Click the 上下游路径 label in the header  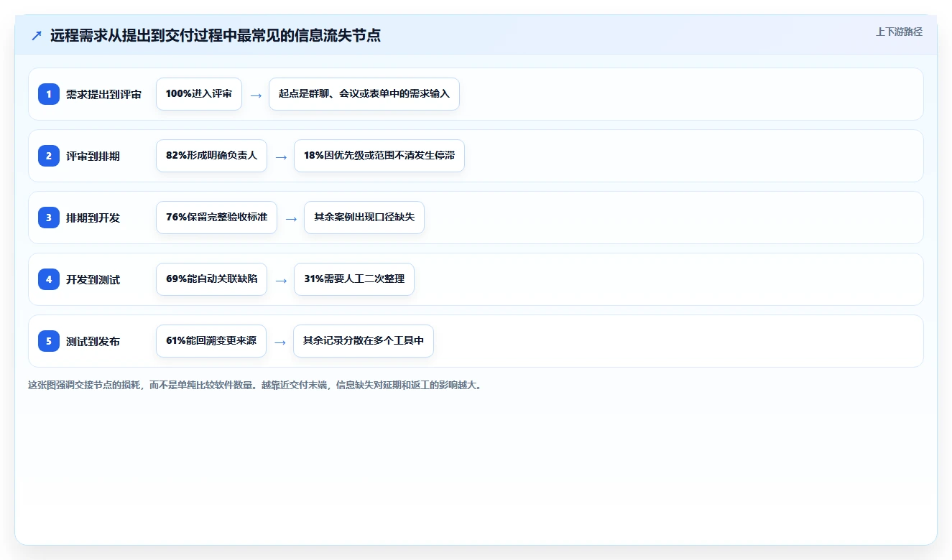(899, 32)
